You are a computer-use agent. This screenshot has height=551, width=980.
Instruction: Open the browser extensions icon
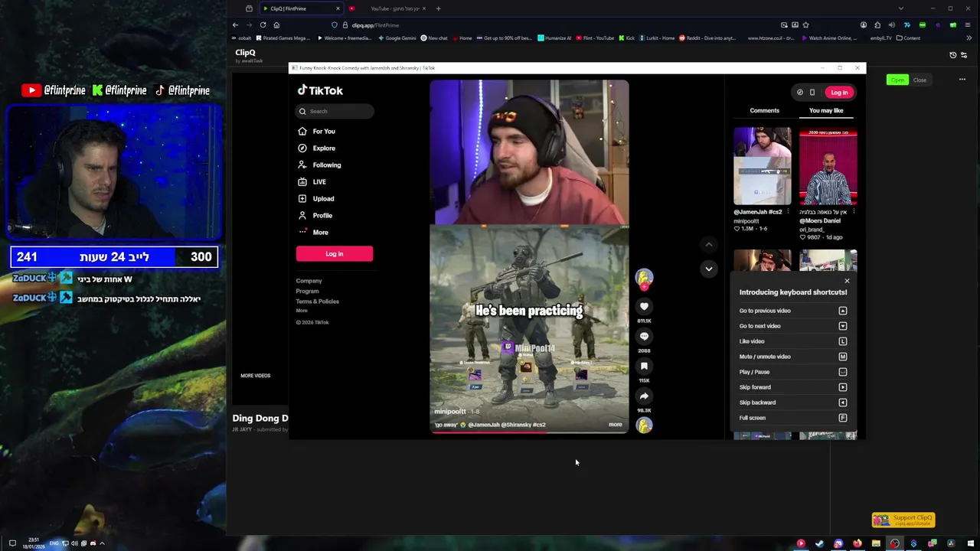(877, 24)
